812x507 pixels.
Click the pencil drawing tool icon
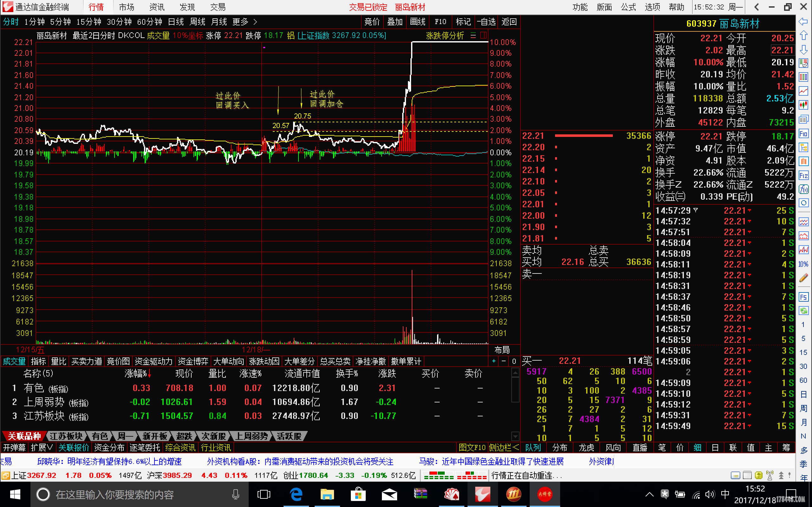point(803,278)
